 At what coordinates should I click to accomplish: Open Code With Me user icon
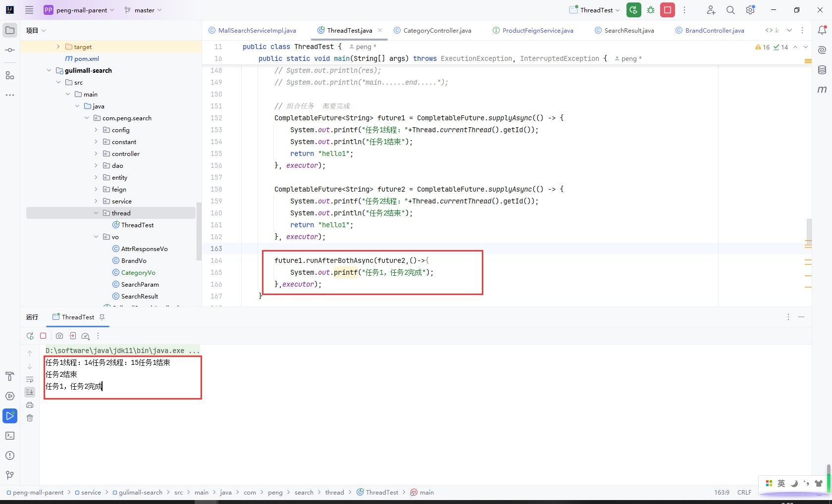coord(711,10)
